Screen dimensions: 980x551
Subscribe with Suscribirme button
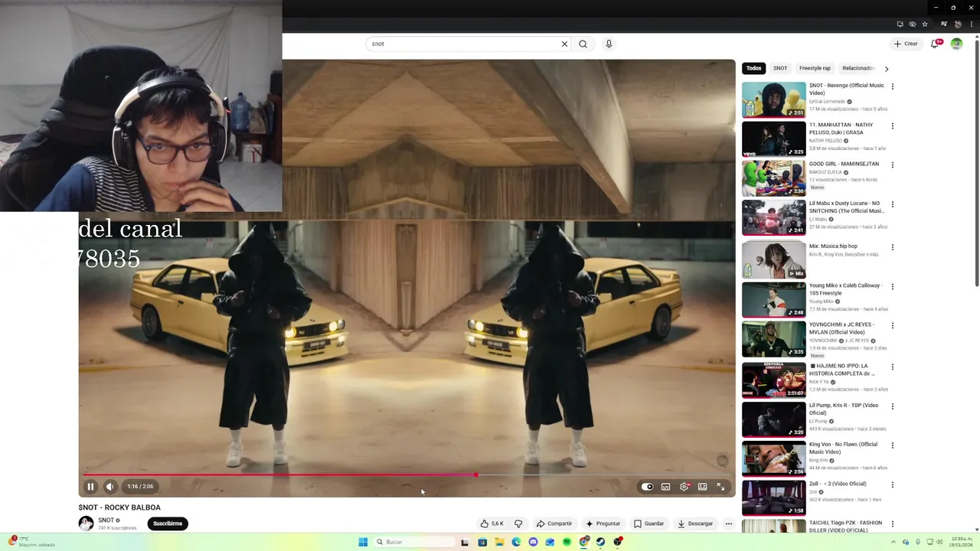168,523
